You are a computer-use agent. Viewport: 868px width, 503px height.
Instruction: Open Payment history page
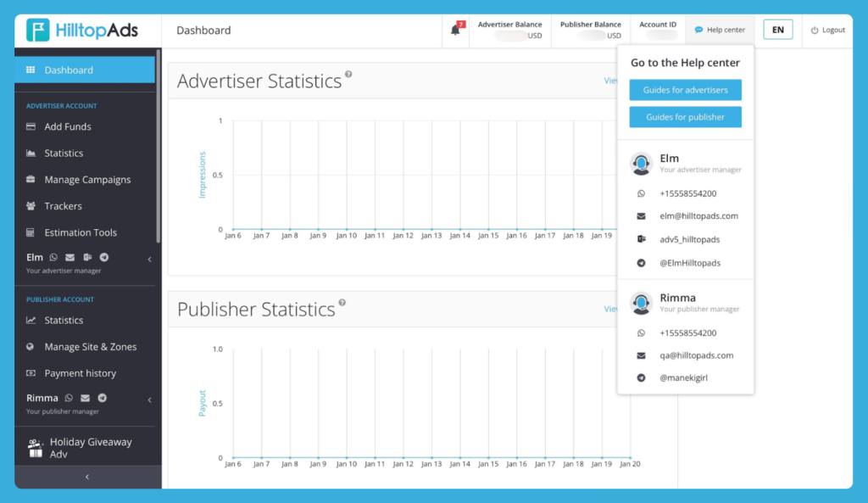(80, 373)
